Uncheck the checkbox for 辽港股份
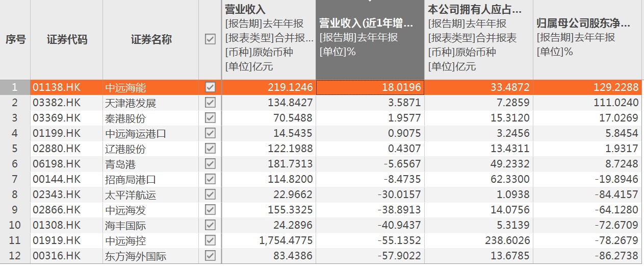Screen dimensions: 644x267 click(x=210, y=149)
